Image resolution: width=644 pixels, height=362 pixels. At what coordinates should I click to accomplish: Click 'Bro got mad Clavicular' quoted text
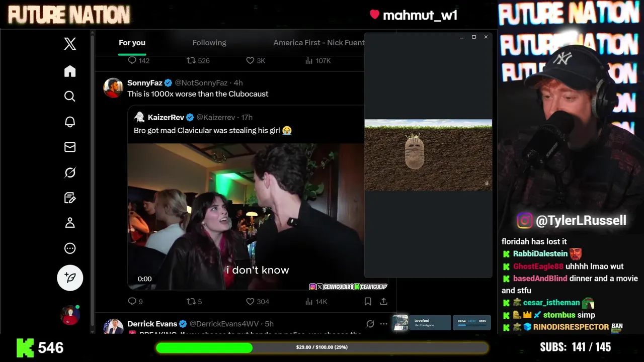213,130
